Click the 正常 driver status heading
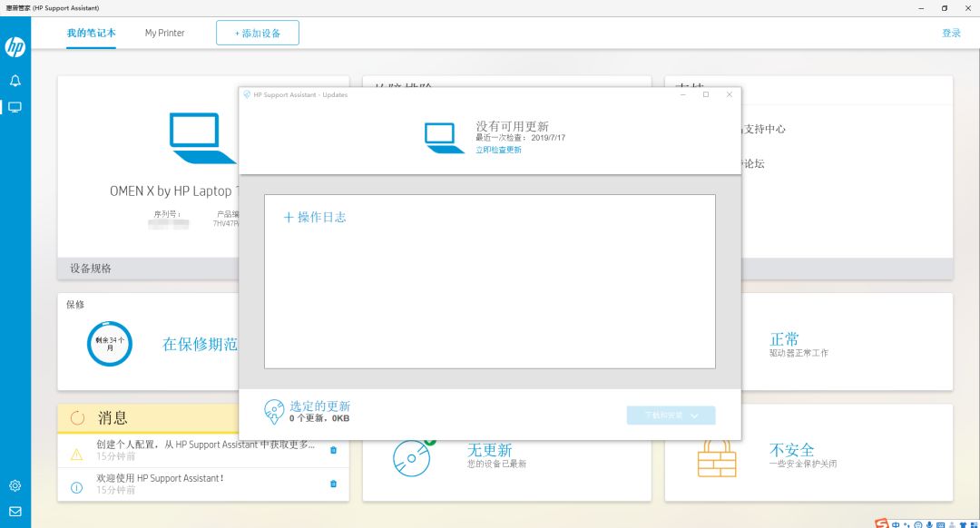This screenshot has width=980, height=528. tap(784, 339)
